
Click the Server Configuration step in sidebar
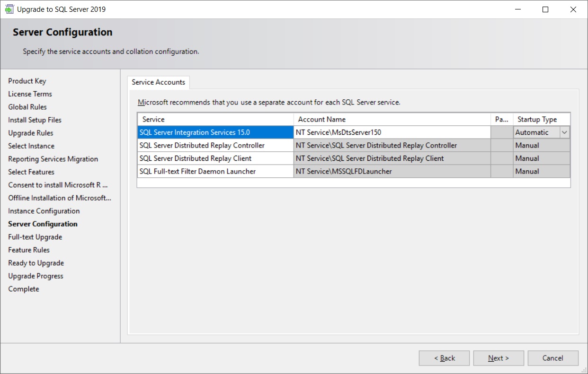pos(43,224)
